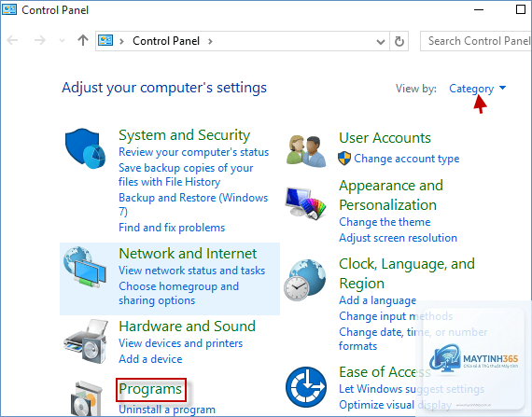Screen dimensions: 532x417
Task: Click the Ease of Access icon
Action: click(x=306, y=387)
